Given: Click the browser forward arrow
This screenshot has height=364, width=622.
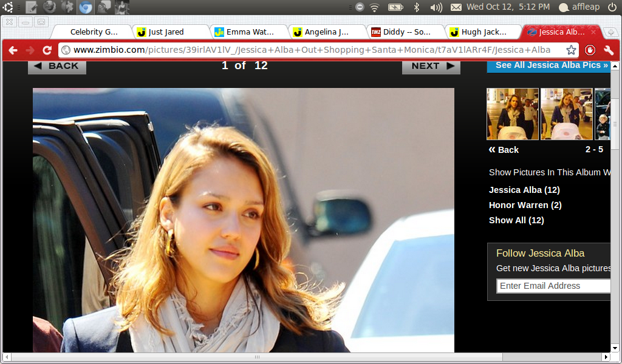Looking at the screenshot, I should tap(30, 50).
